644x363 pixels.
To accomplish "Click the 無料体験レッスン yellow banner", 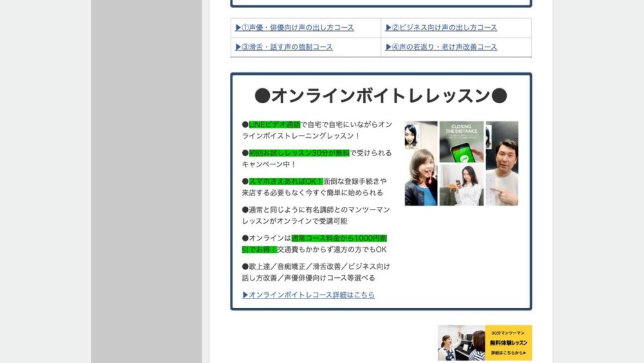I will 485,343.
